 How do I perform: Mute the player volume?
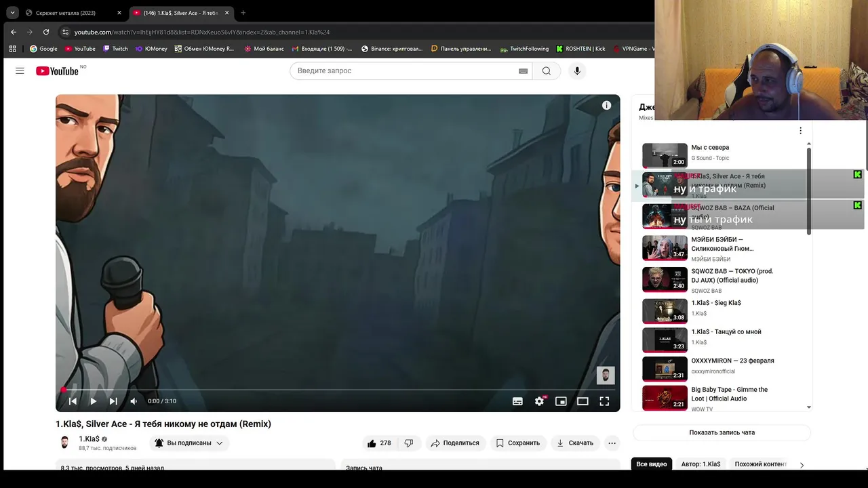click(x=134, y=401)
